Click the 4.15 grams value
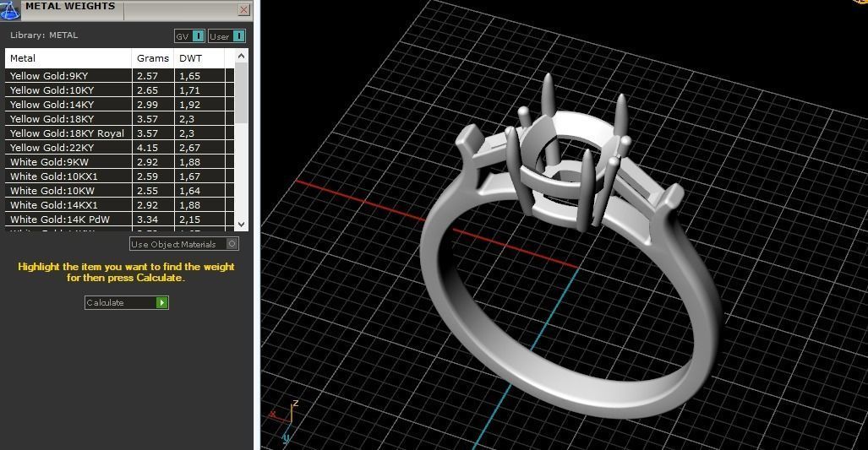Image resolution: width=868 pixels, height=450 pixels. [147, 148]
